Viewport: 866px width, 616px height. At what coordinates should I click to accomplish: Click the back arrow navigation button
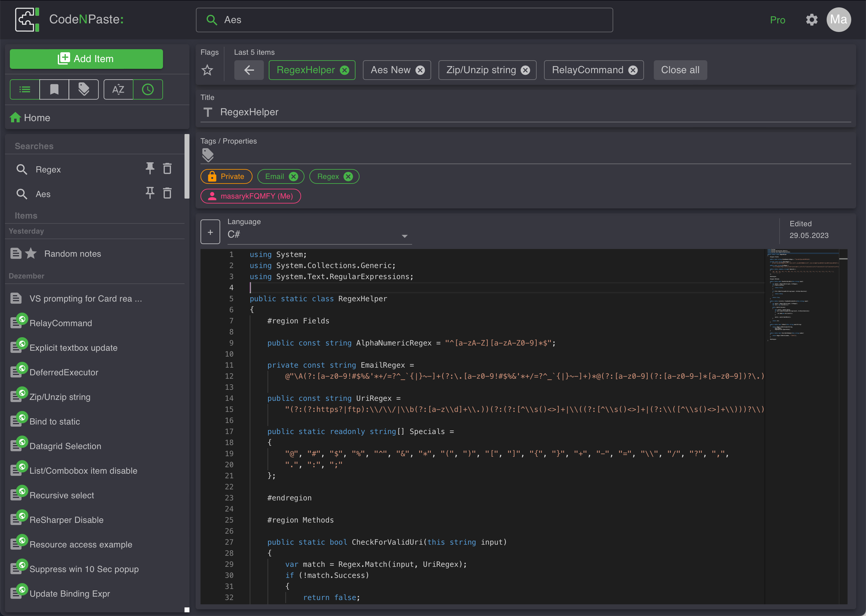(x=249, y=69)
